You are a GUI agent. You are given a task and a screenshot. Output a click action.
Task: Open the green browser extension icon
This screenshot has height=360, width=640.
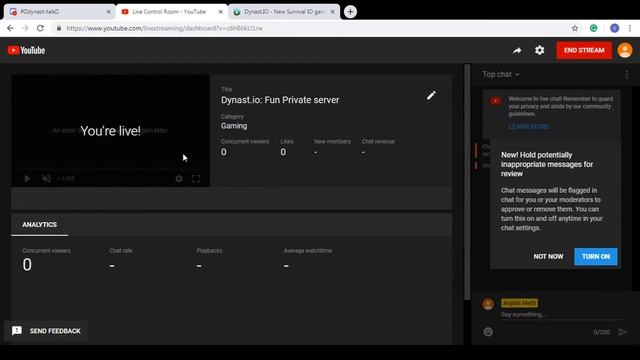pyautogui.click(x=593, y=28)
